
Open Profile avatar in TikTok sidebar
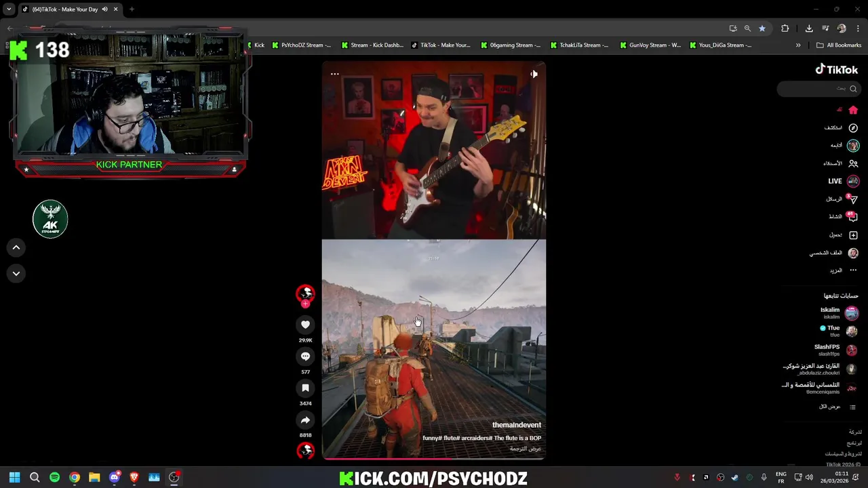point(853,253)
